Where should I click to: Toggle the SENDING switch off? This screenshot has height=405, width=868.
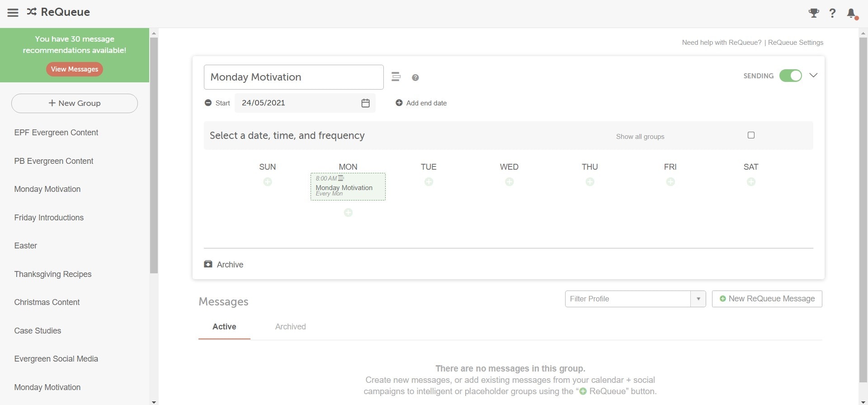coord(790,76)
